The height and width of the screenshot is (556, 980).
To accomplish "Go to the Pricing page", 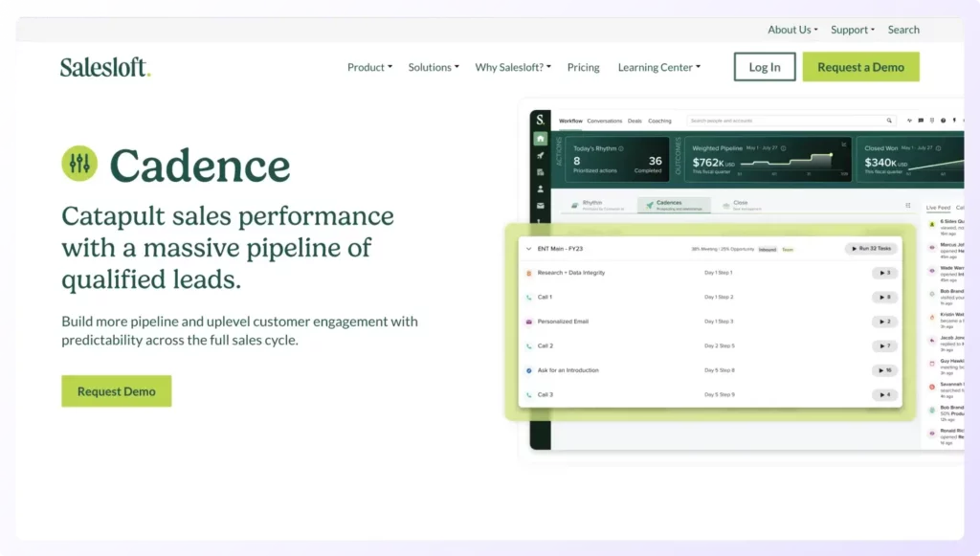I will click(x=583, y=67).
